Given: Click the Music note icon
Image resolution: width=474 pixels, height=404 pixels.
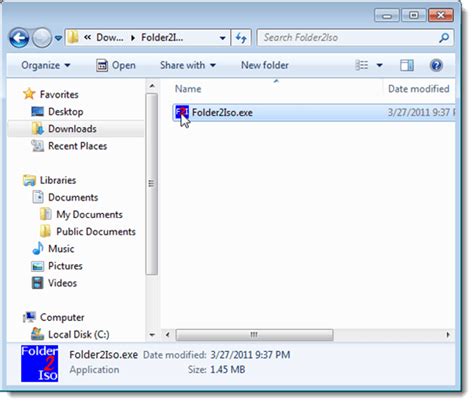Looking at the screenshot, I should tap(38, 248).
